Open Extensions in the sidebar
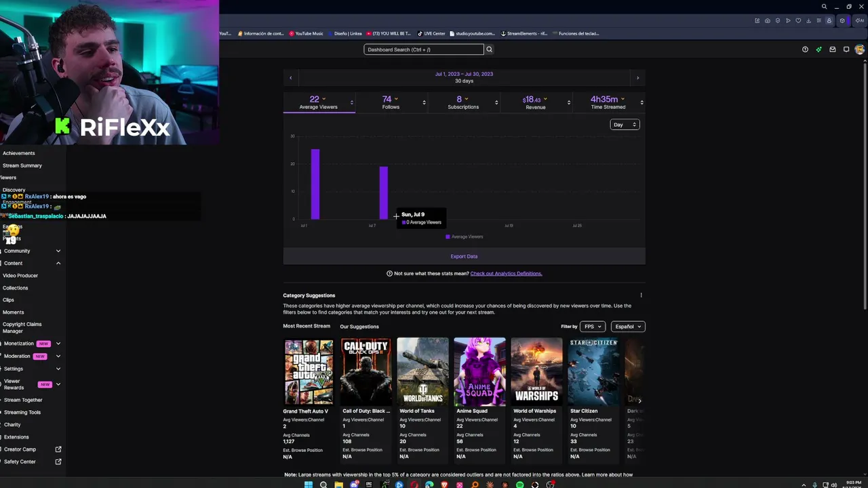The width and height of the screenshot is (868, 488). click(16, 437)
